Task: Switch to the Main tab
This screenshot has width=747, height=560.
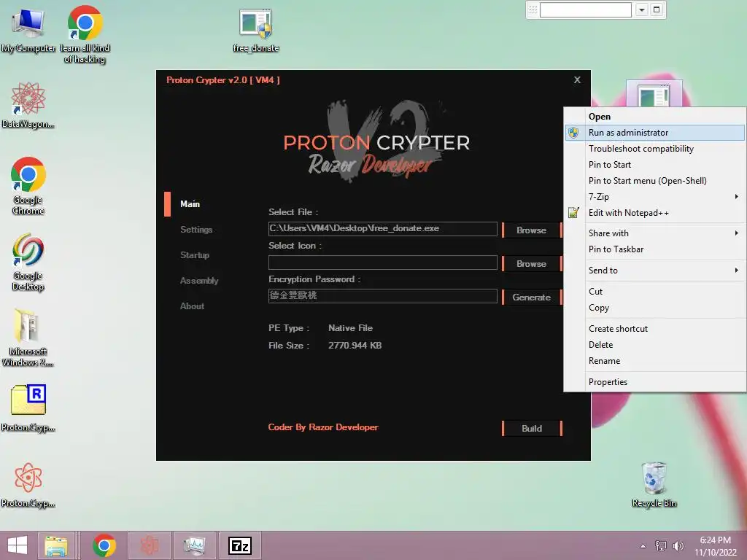Action: click(x=190, y=204)
